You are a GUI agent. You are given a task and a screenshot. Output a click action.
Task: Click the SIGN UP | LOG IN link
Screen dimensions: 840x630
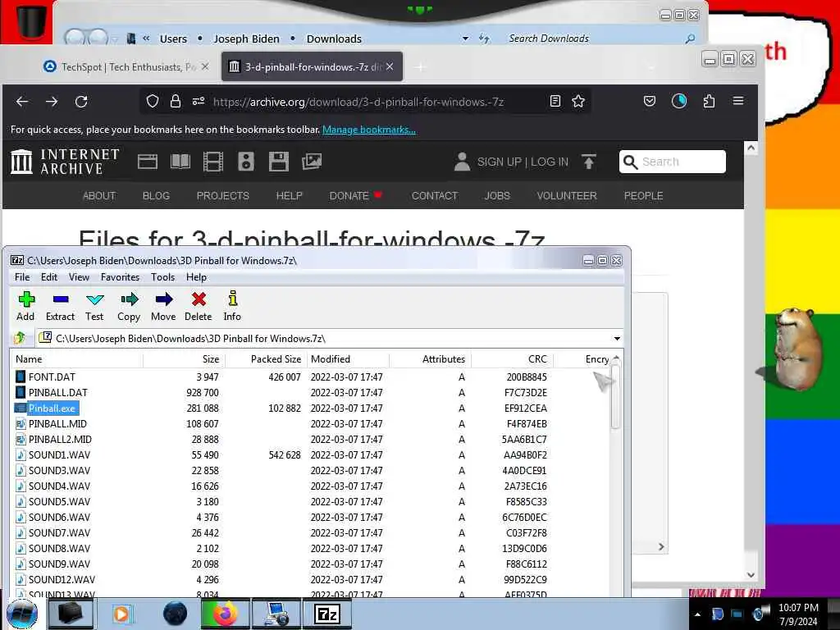[x=523, y=162]
